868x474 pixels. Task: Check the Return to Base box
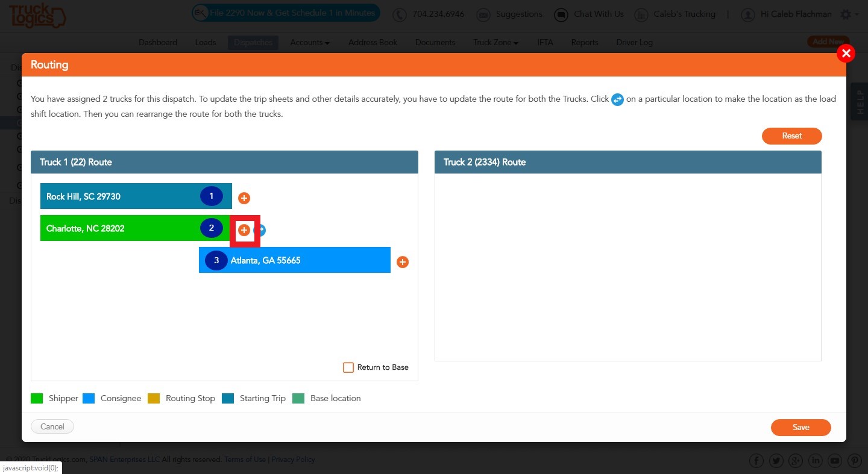pyautogui.click(x=348, y=367)
